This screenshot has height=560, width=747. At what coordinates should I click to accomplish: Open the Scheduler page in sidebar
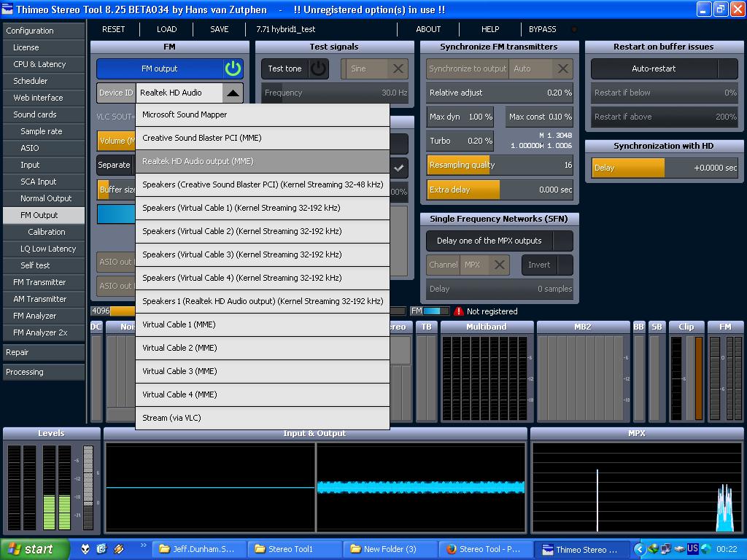(43, 81)
